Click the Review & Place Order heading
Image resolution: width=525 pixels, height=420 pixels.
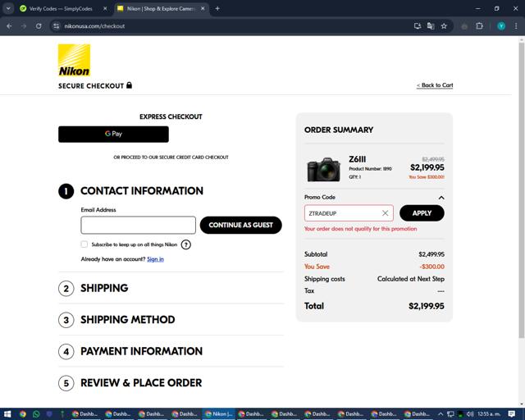click(141, 382)
